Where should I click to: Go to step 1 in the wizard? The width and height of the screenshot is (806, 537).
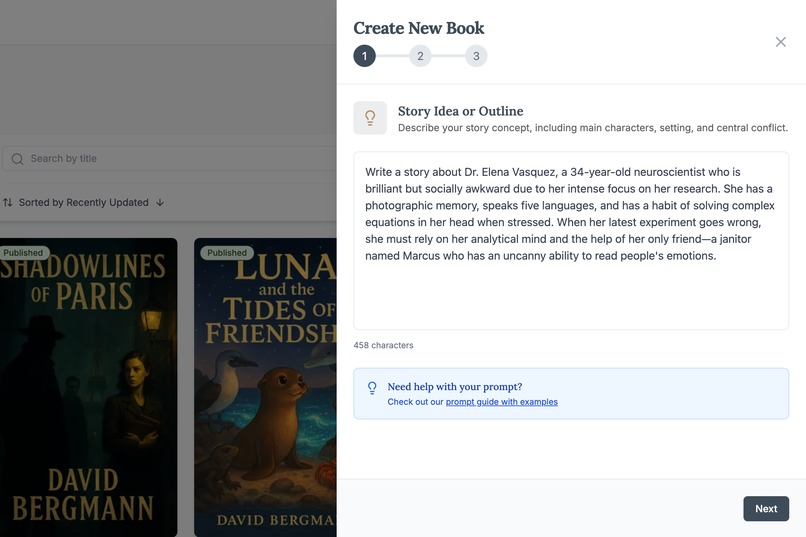(x=364, y=56)
